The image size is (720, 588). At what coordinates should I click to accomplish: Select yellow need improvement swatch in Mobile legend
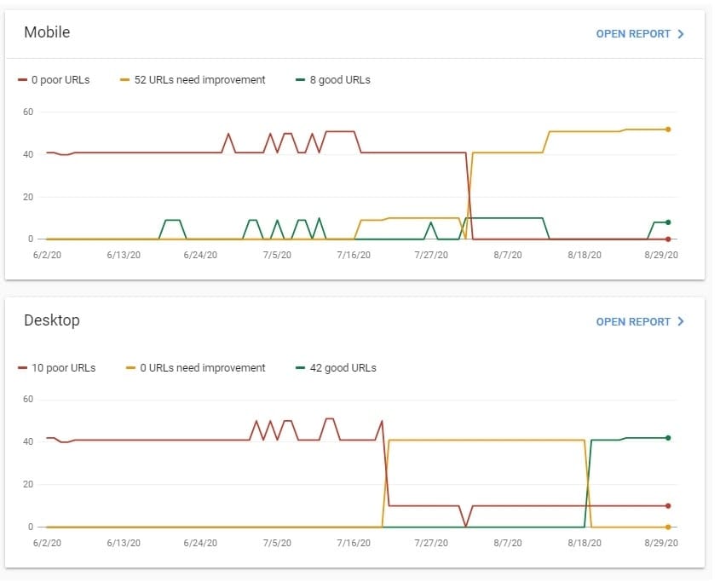click(125, 80)
